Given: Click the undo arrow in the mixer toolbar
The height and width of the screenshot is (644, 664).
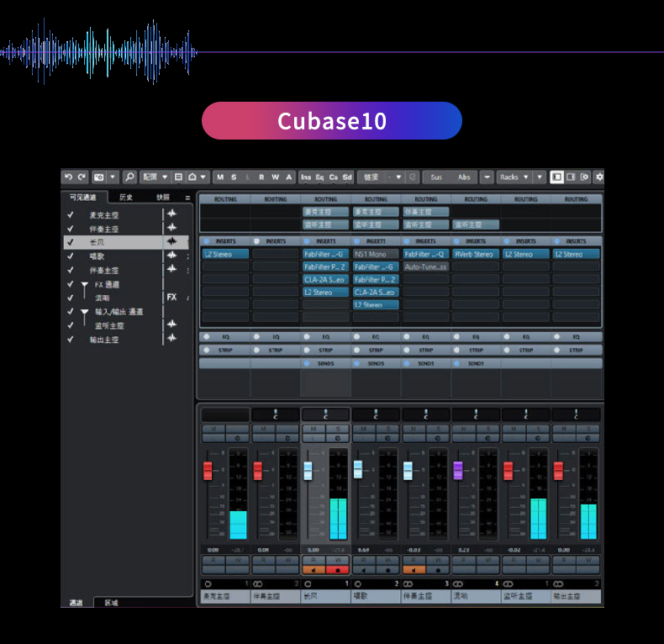Looking at the screenshot, I should coord(69,177).
